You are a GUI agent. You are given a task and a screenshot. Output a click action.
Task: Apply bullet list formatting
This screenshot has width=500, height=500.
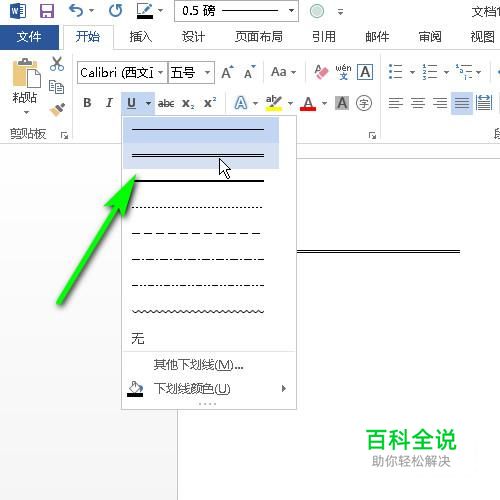click(x=396, y=72)
